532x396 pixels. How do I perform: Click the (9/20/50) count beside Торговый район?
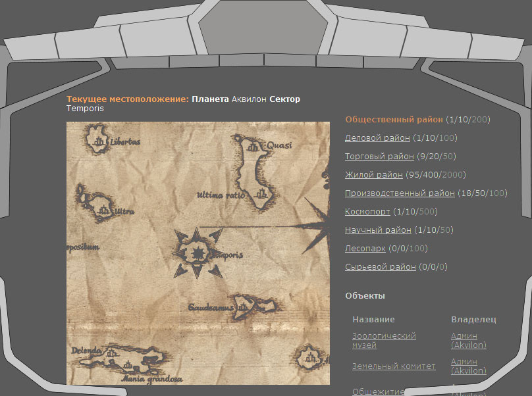click(x=437, y=157)
